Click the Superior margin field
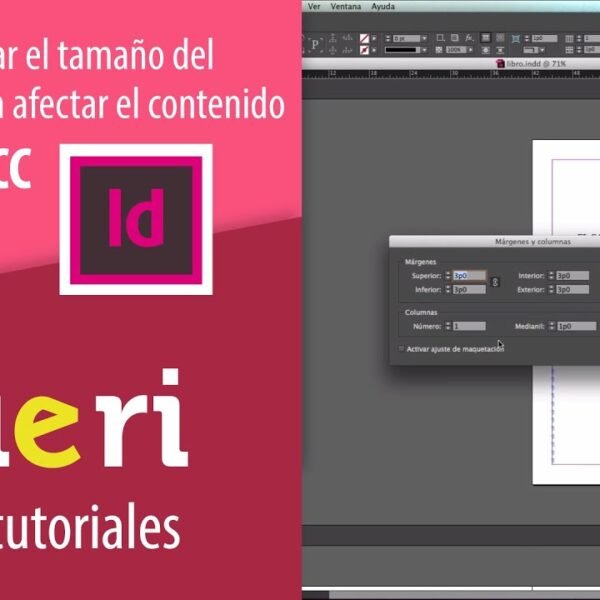The width and height of the screenshot is (600, 600). point(470,276)
